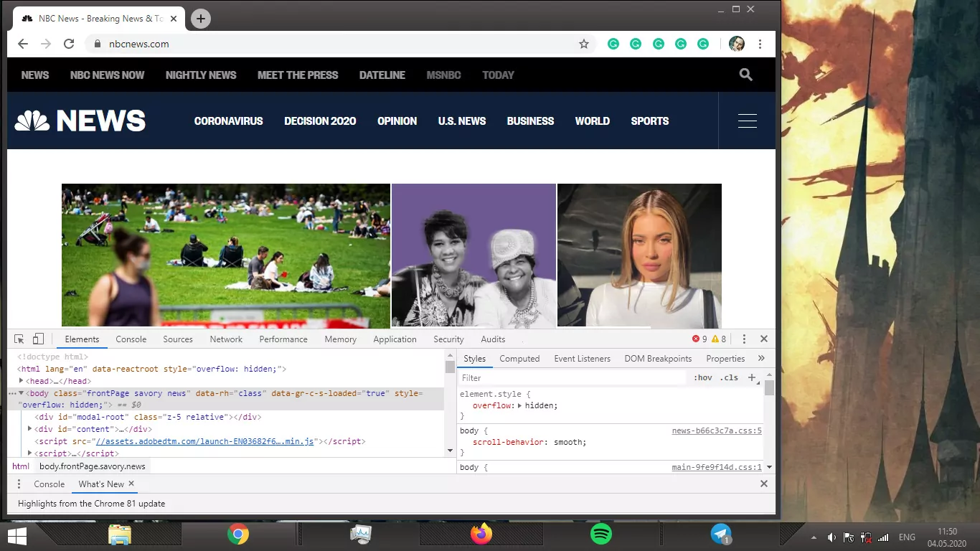Show hidden system tray icons

click(x=814, y=537)
